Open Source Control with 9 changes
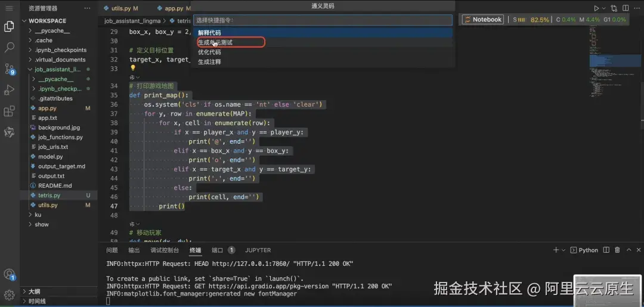This screenshot has width=644, height=307. pos(10,69)
